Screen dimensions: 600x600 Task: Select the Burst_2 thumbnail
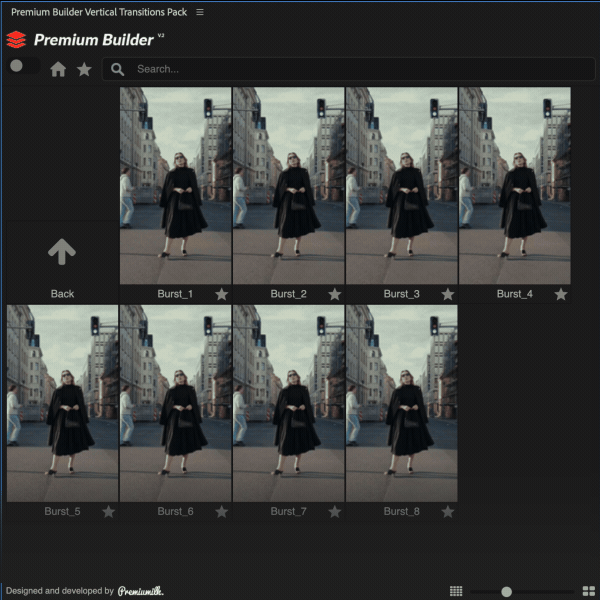(289, 186)
